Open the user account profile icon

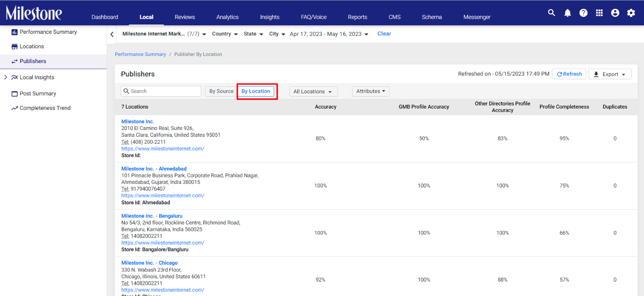615,13
